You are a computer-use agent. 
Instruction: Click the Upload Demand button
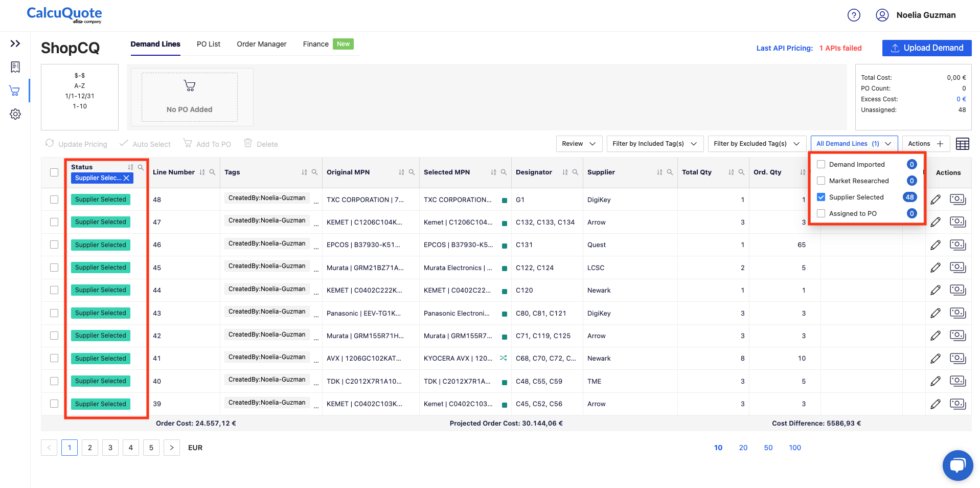coord(927,48)
